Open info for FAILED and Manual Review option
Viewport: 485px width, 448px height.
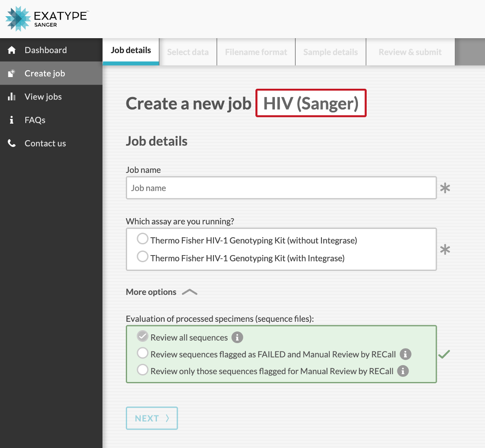405,354
